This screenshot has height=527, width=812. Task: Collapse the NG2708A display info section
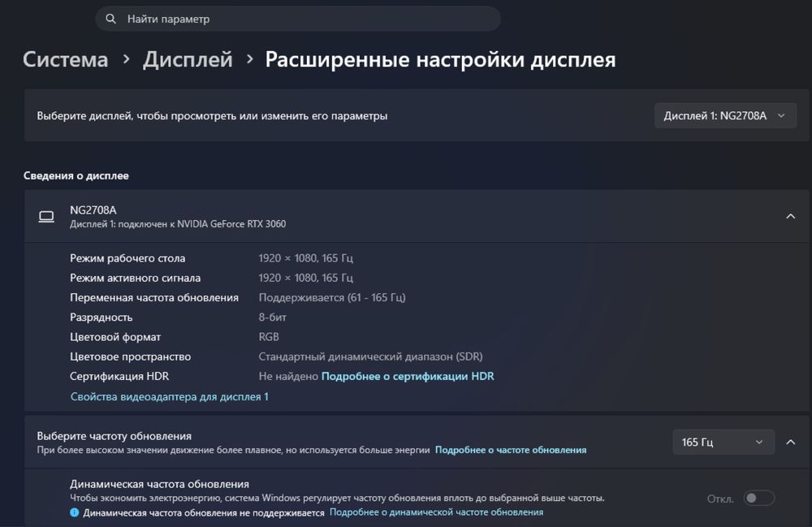point(790,216)
